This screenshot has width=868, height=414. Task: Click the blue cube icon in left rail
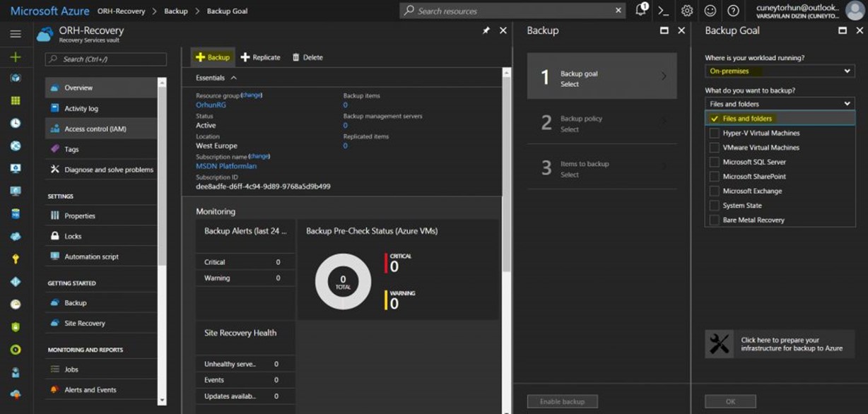(16, 78)
